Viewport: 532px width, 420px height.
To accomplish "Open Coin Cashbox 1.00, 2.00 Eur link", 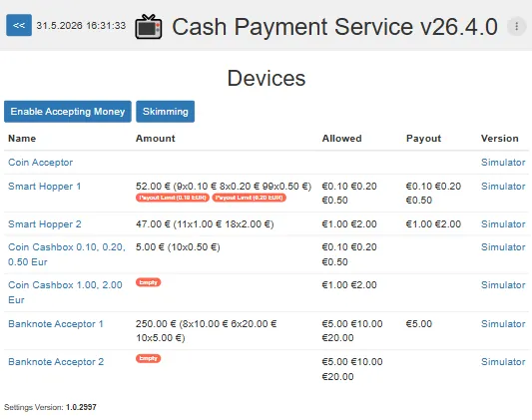I will click(65, 292).
